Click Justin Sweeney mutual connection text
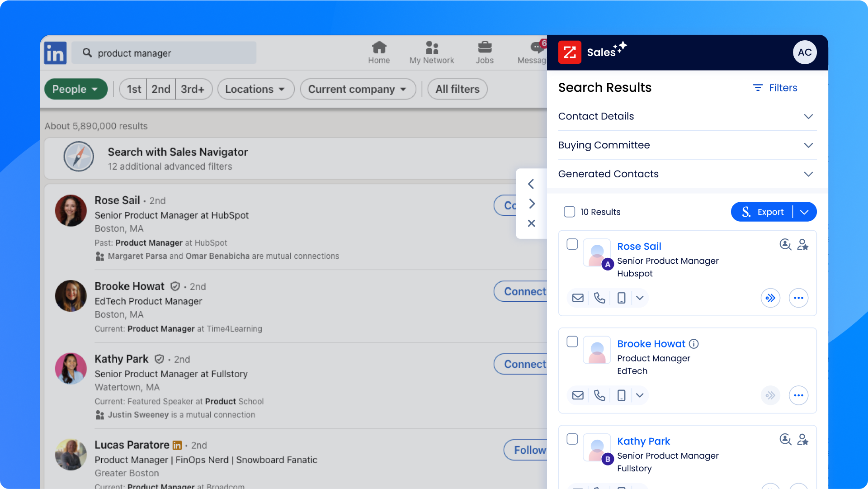Viewport: 868px width, 489px height. click(x=181, y=415)
